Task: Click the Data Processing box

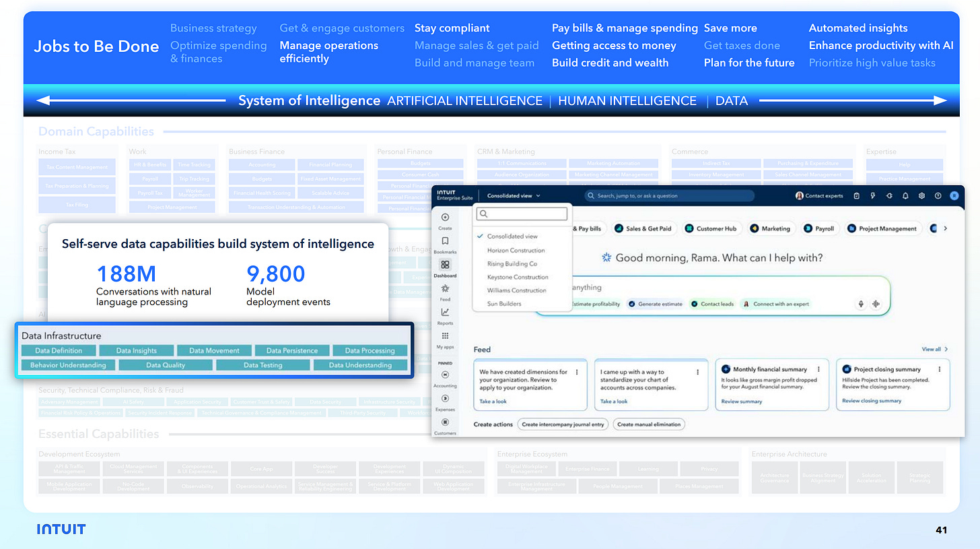Action: tap(370, 350)
